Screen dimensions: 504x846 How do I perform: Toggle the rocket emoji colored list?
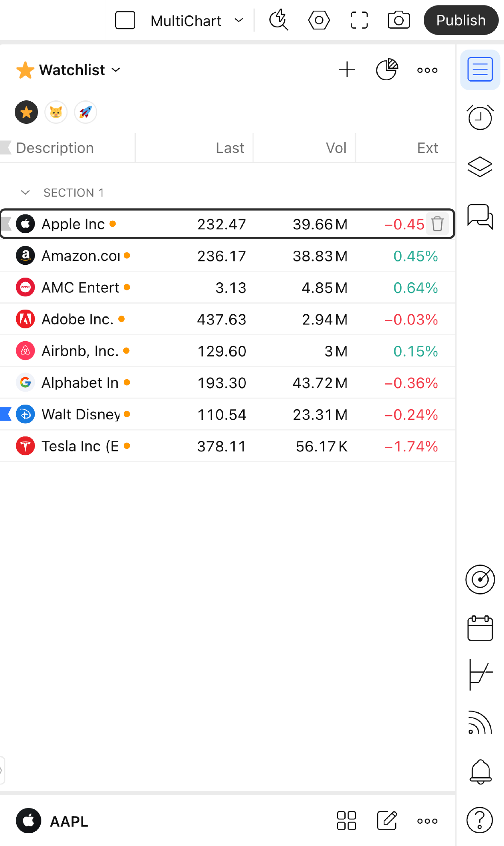pyautogui.click(x=85, y=112)
